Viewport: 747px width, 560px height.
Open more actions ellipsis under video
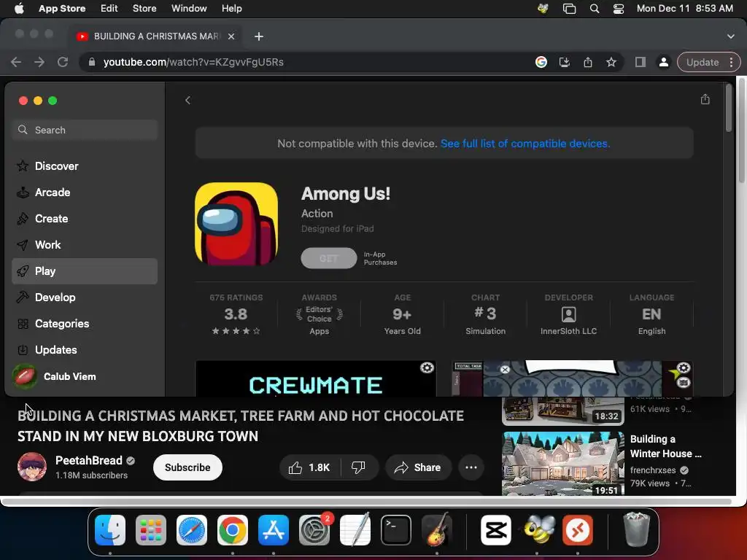pos(471,467)
